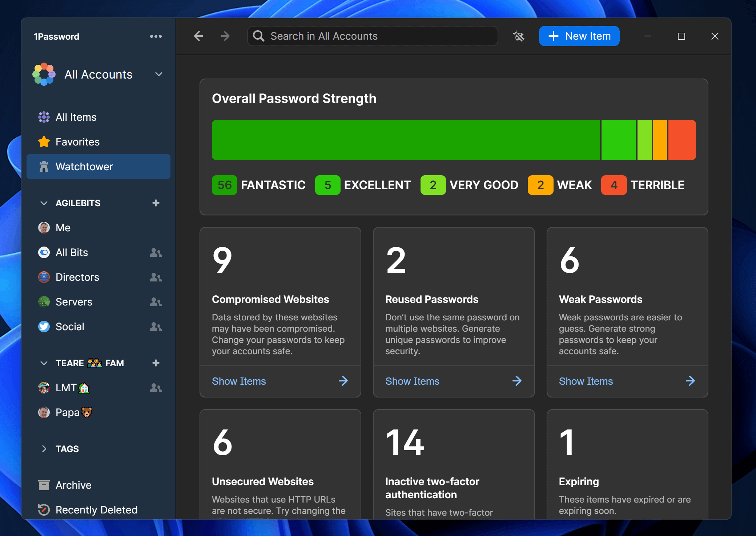Image resolution: width=756 pixels, height=536 pixels.
Task: Click the New Item button
Action: tap(579, 36)
